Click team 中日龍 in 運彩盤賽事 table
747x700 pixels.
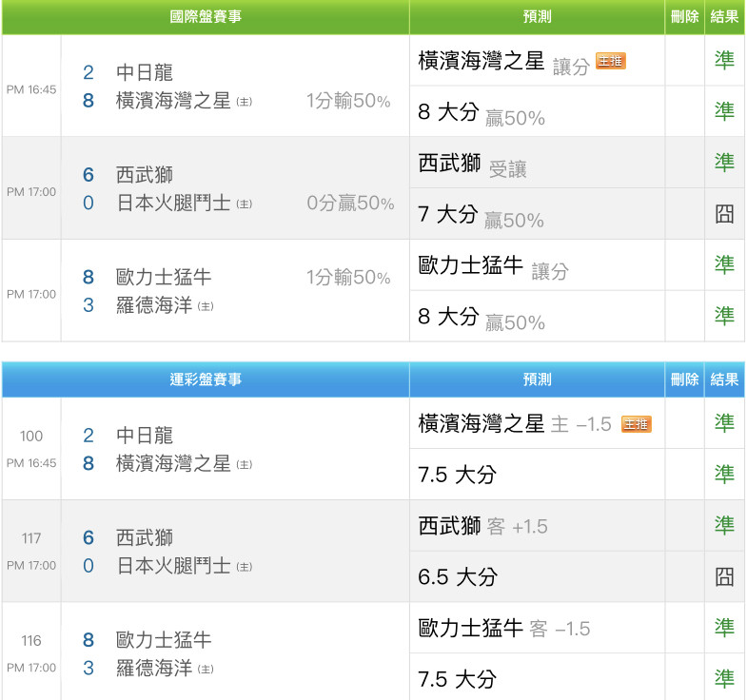point(145,436)
